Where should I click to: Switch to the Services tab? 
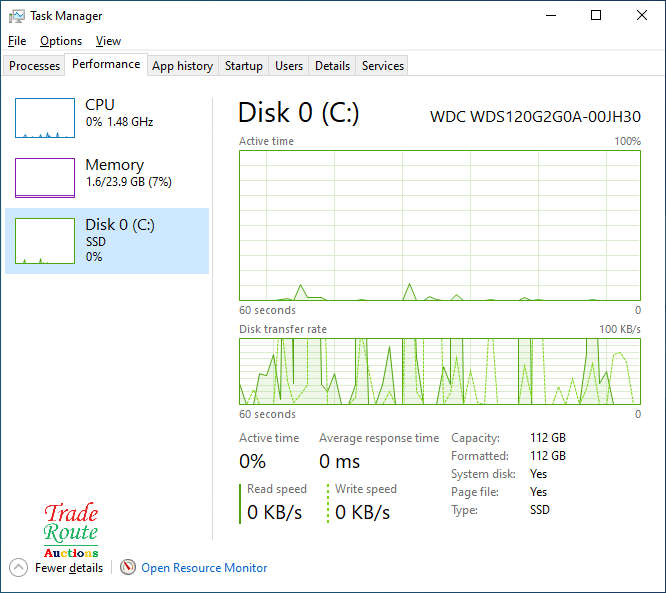(383, 66)
